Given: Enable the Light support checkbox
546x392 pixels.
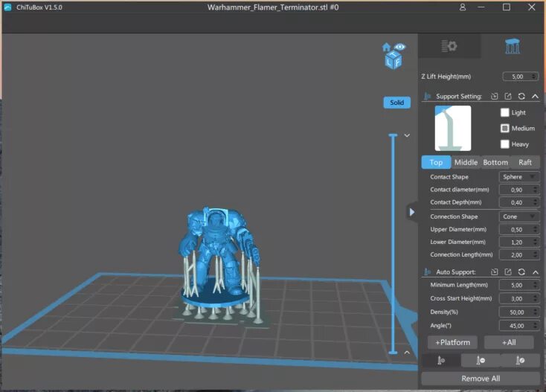Looking at the screenshot, I should pyautogui.click(x=504, y=112).
